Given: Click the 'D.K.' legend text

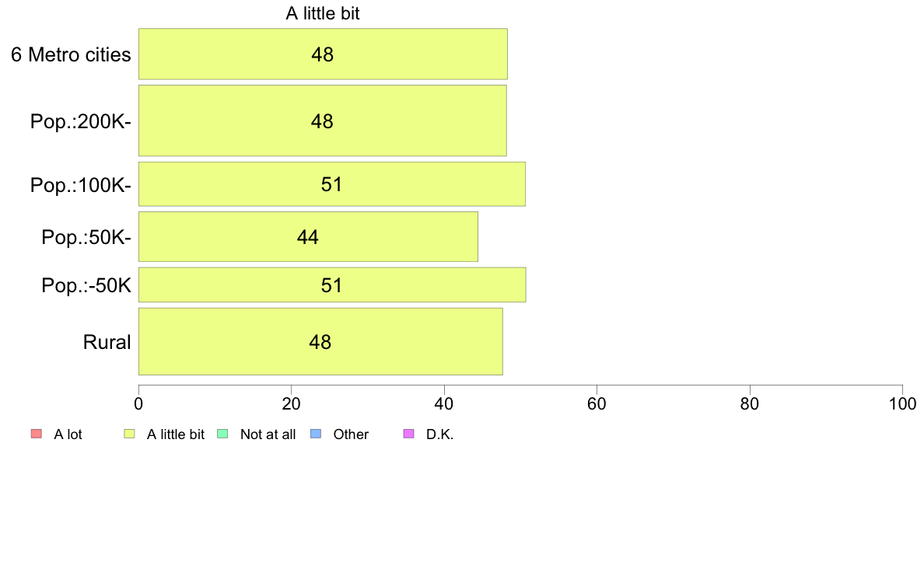Looking at the screenshot, I should tap(439, 434).
